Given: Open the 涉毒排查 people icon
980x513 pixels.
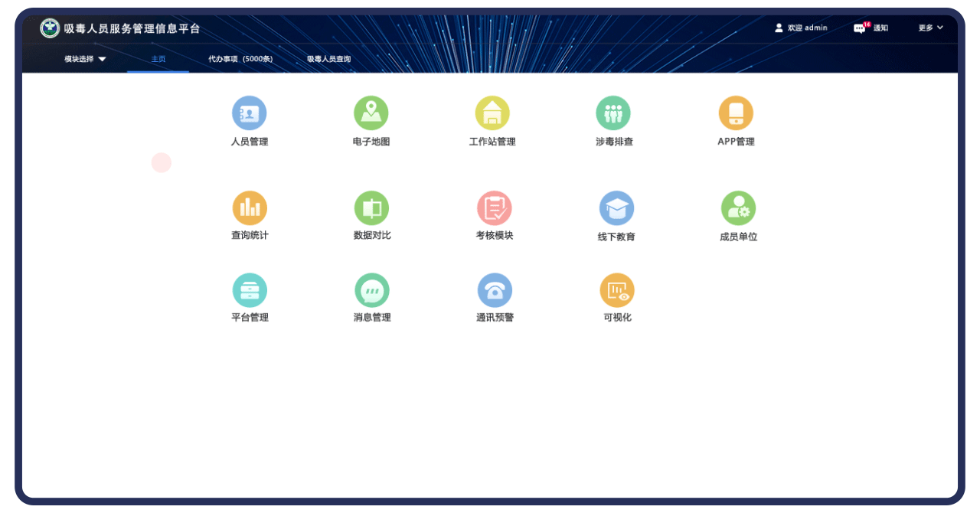Looking at the screenshot, I should [x=613, y=113].
